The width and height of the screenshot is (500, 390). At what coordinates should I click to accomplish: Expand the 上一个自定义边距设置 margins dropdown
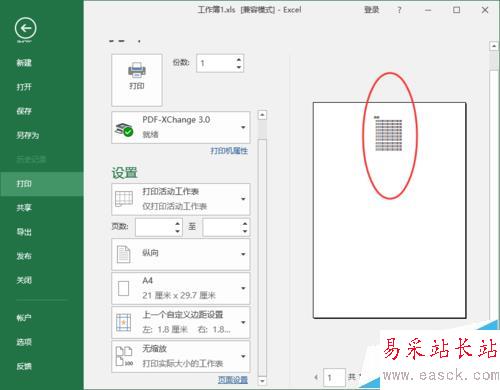coord(181,322)
